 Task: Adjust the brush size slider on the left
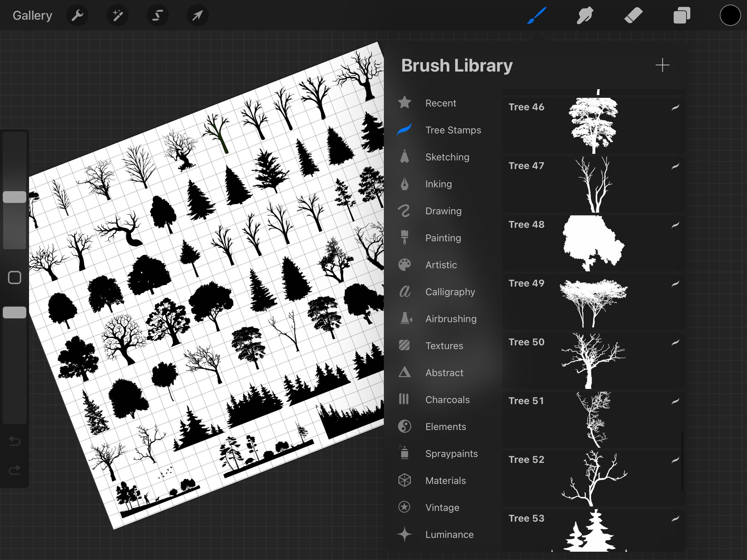pyautogui.click(x=15, y=196)
